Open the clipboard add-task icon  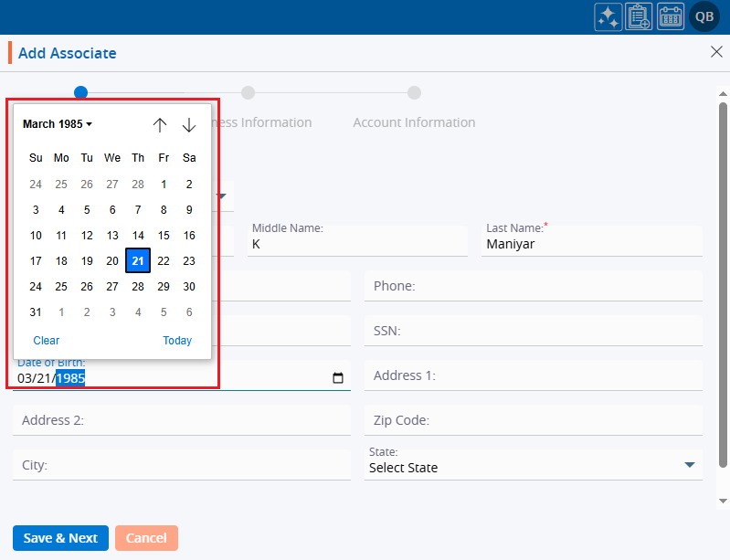point(640,16)
